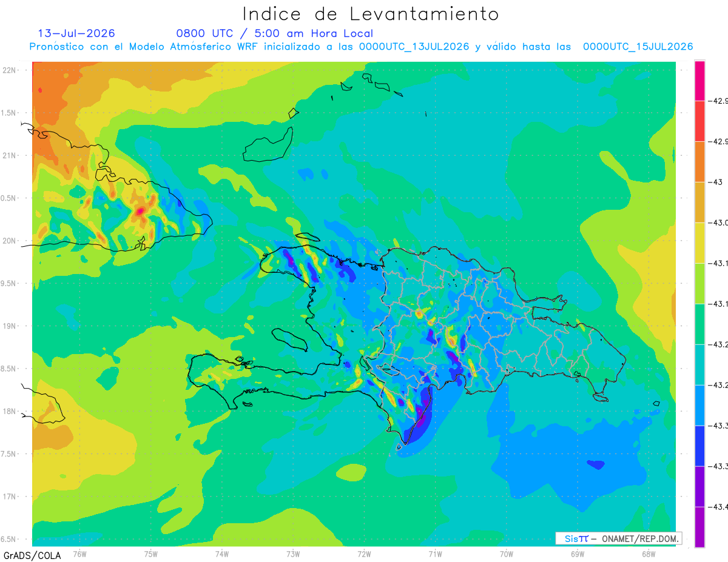728x562 pixels.
Task: Select the red swatch in the color legend
Action: click(x=699, y=121)
